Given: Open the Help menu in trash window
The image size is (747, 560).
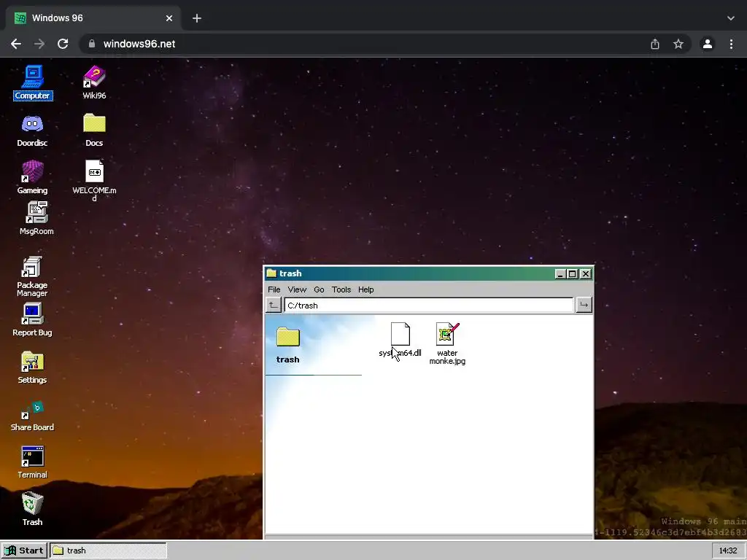Looking at the screenshot, I should point(366,289).
